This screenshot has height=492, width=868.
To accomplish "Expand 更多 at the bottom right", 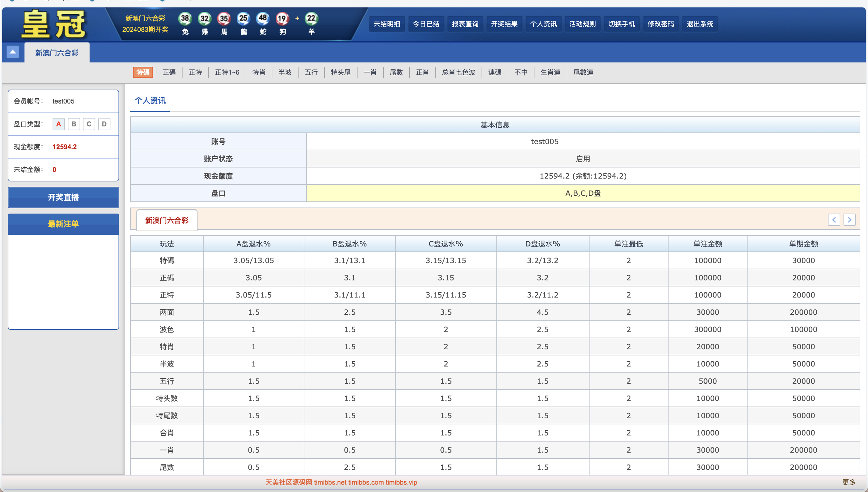I will (849, 482).
